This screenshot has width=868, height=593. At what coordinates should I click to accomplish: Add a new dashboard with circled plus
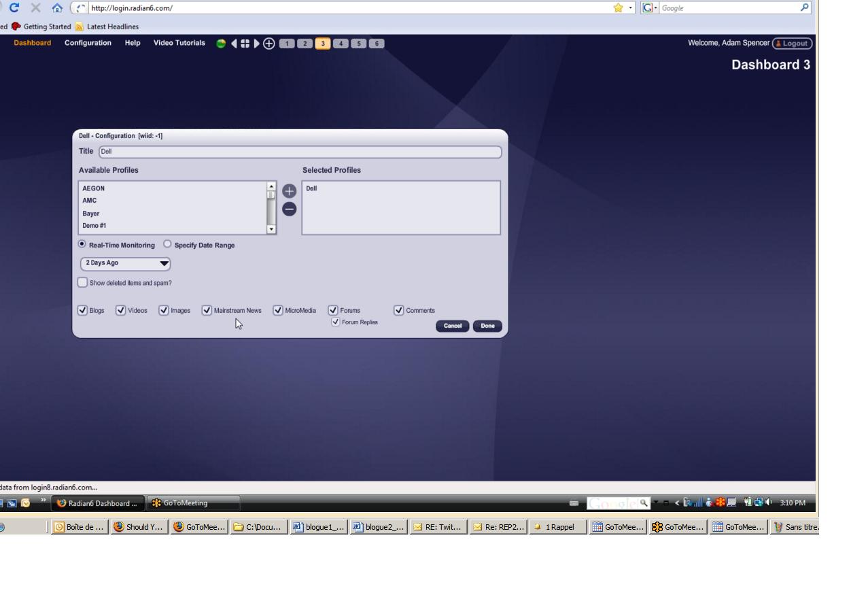click(x=269, y=44)
